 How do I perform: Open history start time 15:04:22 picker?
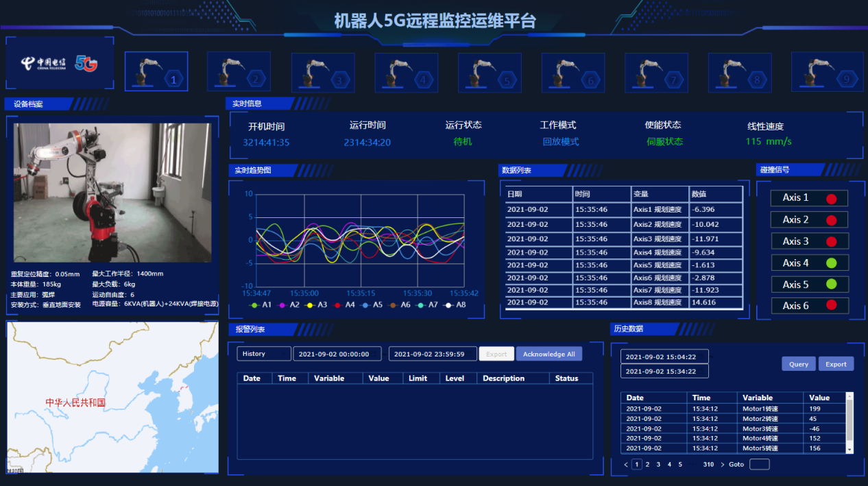click(664, 357)
